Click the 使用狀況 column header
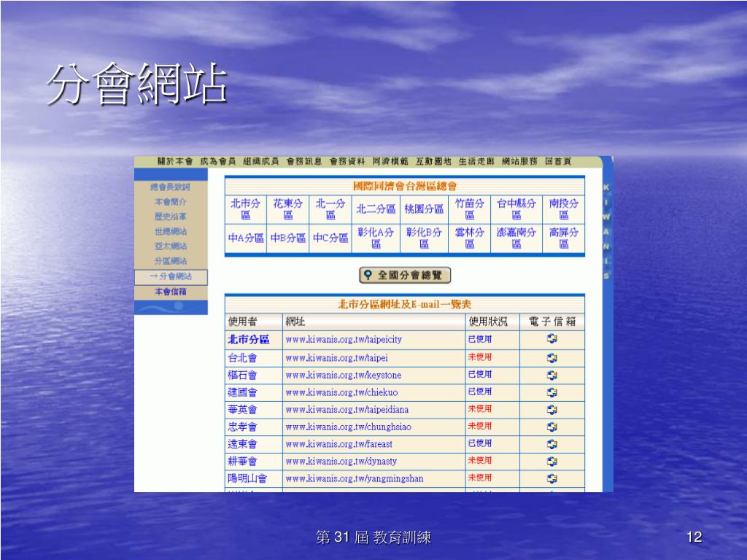Screen dimensions: 747x560 tap(488, 322)
